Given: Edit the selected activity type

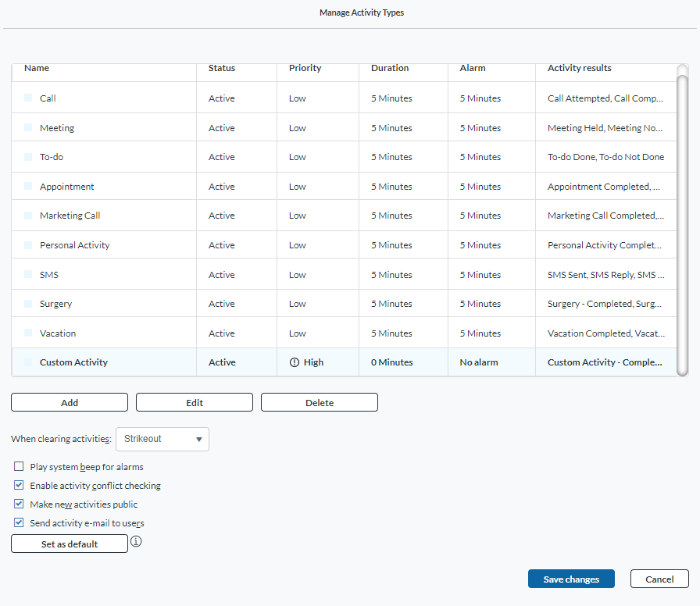Looking at the screenshot, I should click(x=195, y=402).
